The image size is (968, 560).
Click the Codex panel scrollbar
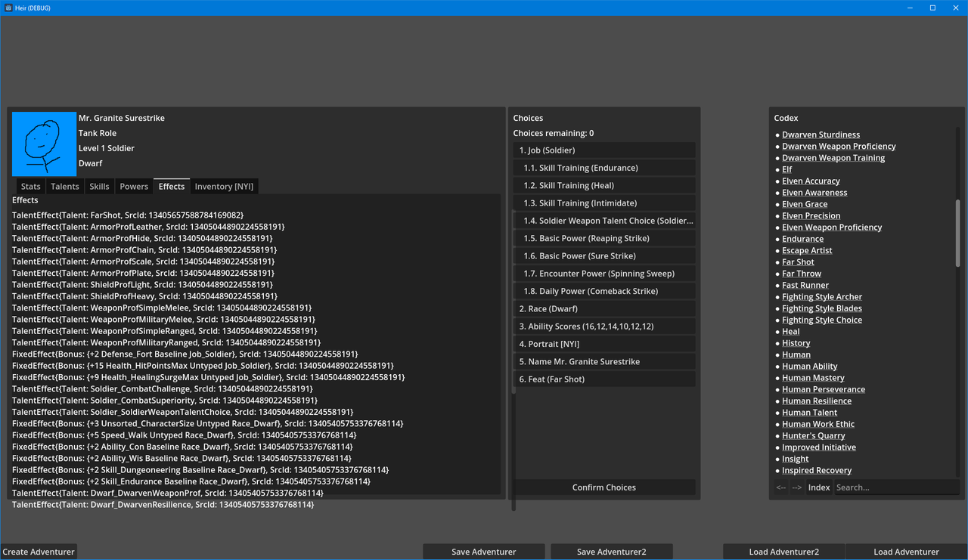958,233
